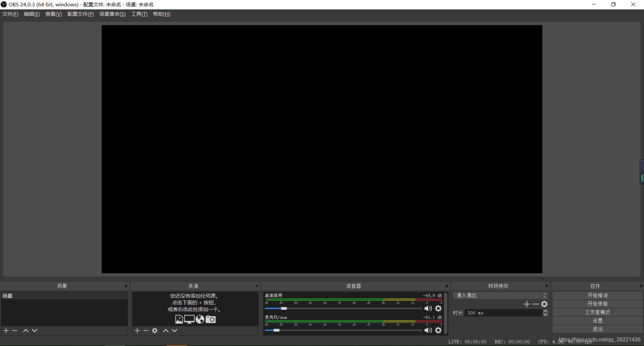
Task: Open transition properties gear in 转场特效
Action: coord(544,304)
